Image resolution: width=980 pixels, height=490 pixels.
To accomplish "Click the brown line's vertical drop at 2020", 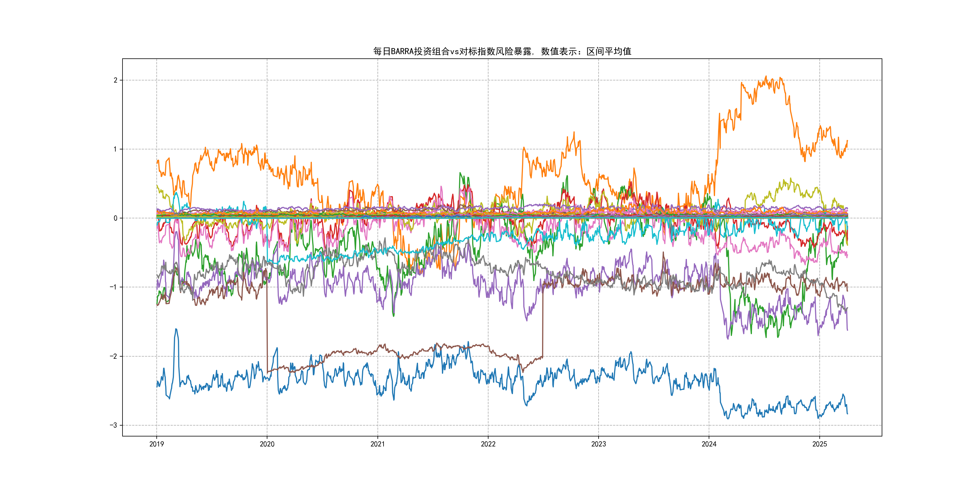I will 267,323.
